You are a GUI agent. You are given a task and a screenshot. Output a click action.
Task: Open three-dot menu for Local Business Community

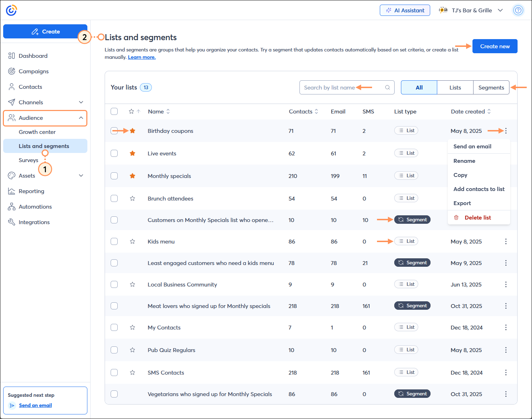coord(506,284)
